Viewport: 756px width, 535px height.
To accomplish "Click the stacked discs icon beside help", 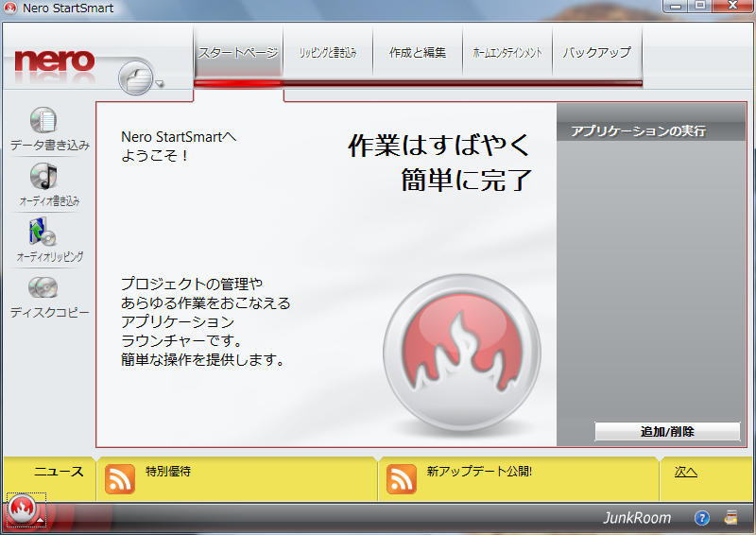I will pos(730,517).
